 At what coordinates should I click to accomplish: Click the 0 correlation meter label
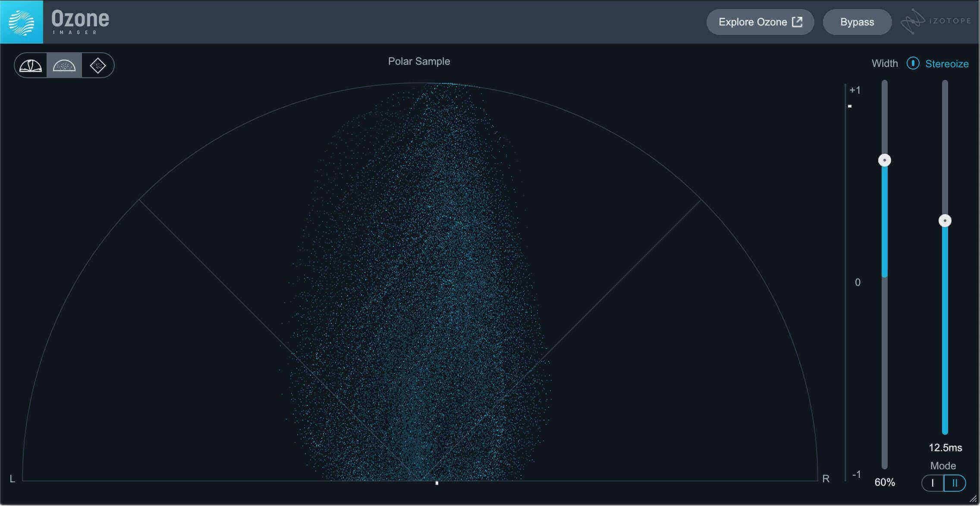[857, 282]
